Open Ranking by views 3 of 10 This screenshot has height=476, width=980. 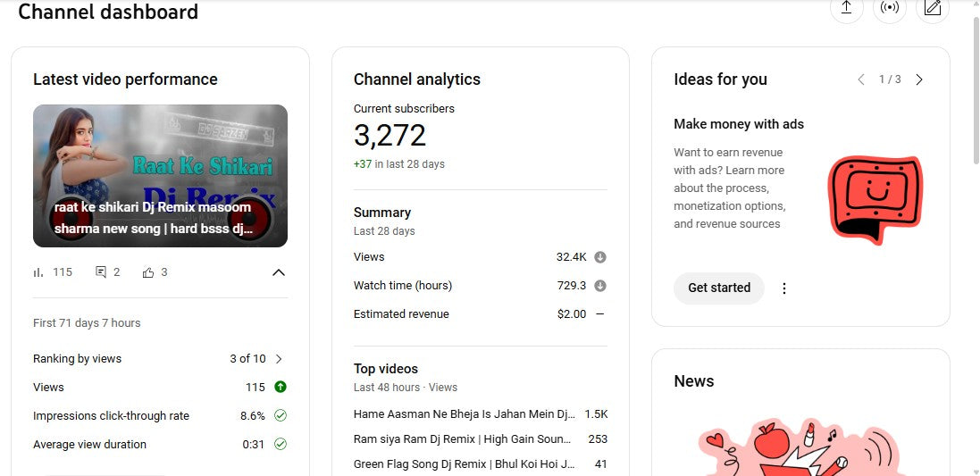coord(279,359)
